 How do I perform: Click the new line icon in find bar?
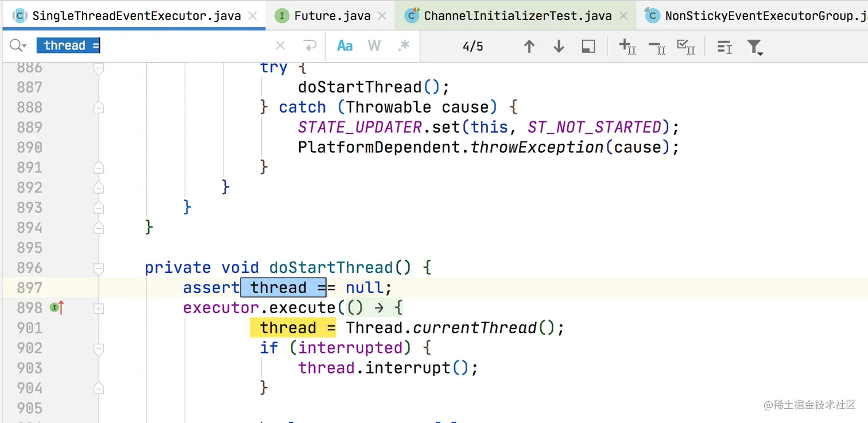[x=311, y=46]
